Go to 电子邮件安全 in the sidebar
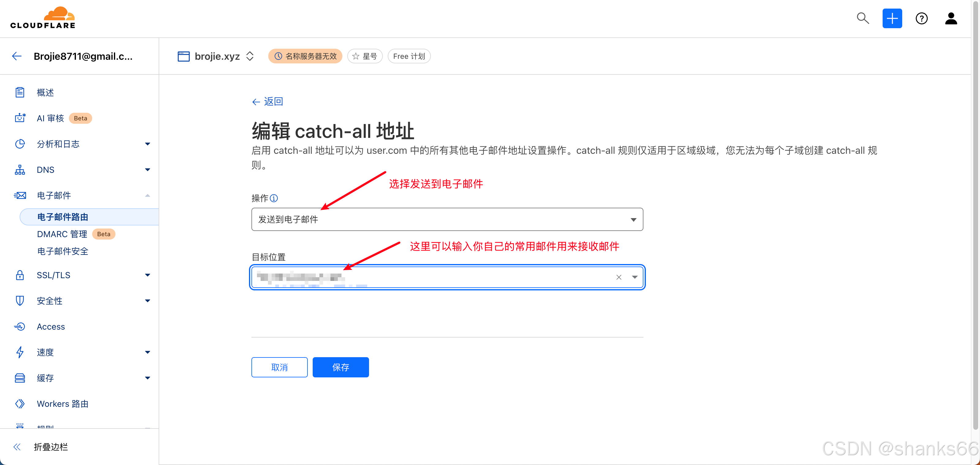This screenshot has width=980, height=465. (x=63, y=251)
